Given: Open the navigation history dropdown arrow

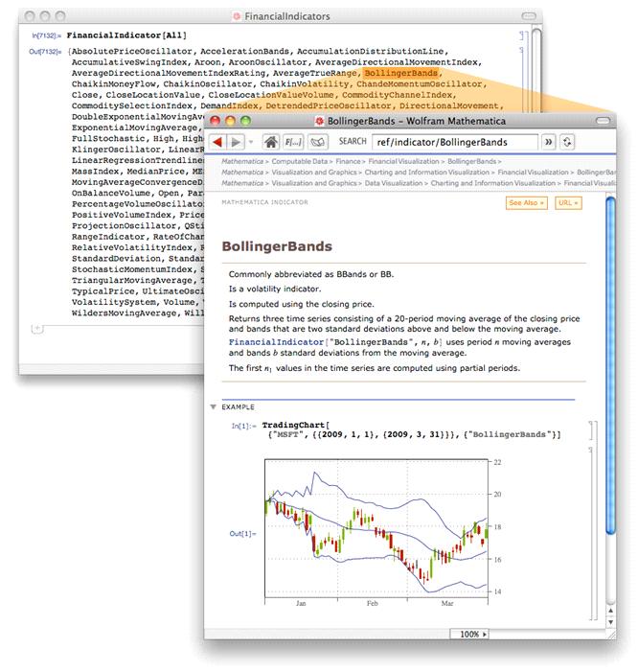Looking at the screenshot, I should point(251,142).
